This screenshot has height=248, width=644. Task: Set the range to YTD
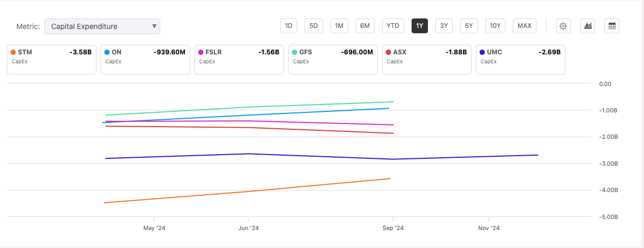coord(393,26)
